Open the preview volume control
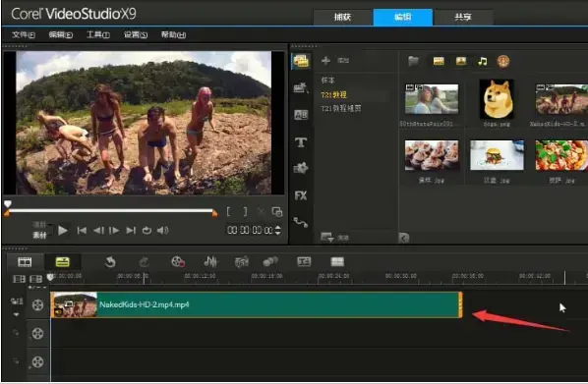 point(162,231)
